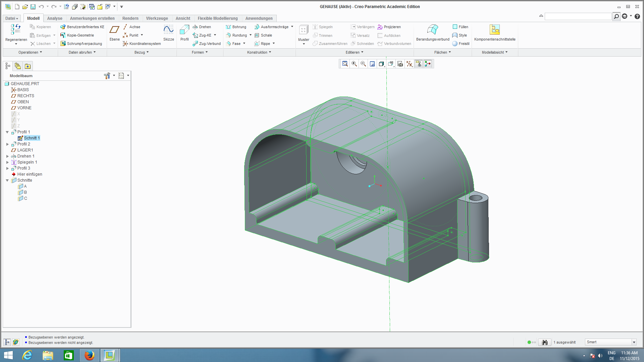Click the command search input field
Image resolution: width=644 pixels, height=362 pixels.
[578, 16]
